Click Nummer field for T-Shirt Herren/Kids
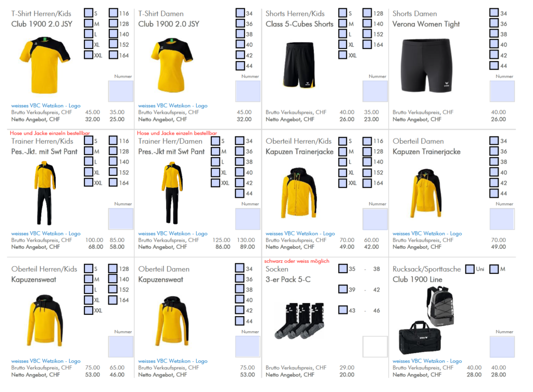This screenshot has height=392, width=533. (121, 91)
